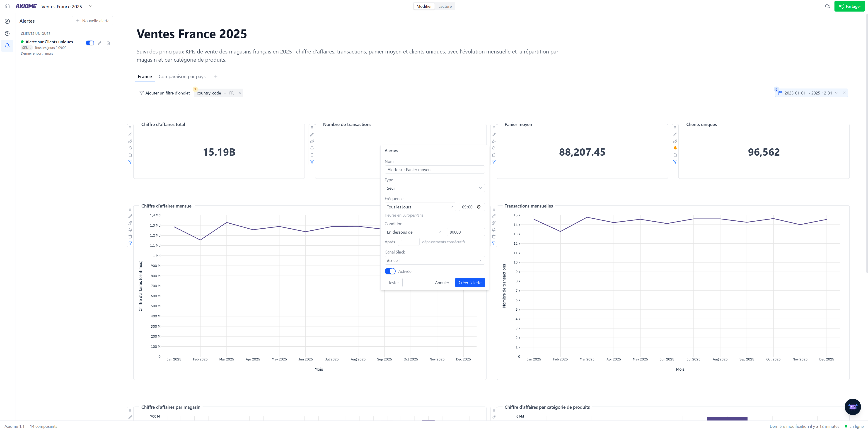Clear the date range filter
The image size is (868, 430).
pos(844,93)
